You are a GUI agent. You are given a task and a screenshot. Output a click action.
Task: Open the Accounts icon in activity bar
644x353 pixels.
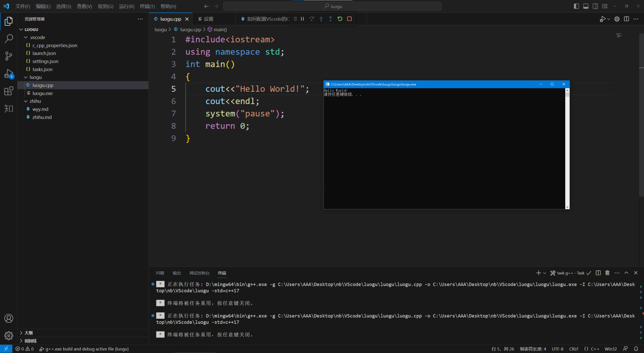(9, 318)
